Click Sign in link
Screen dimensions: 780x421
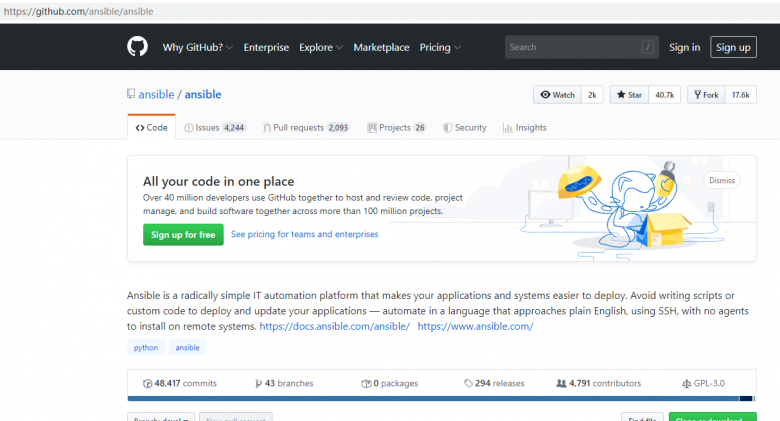pos(684,47)
